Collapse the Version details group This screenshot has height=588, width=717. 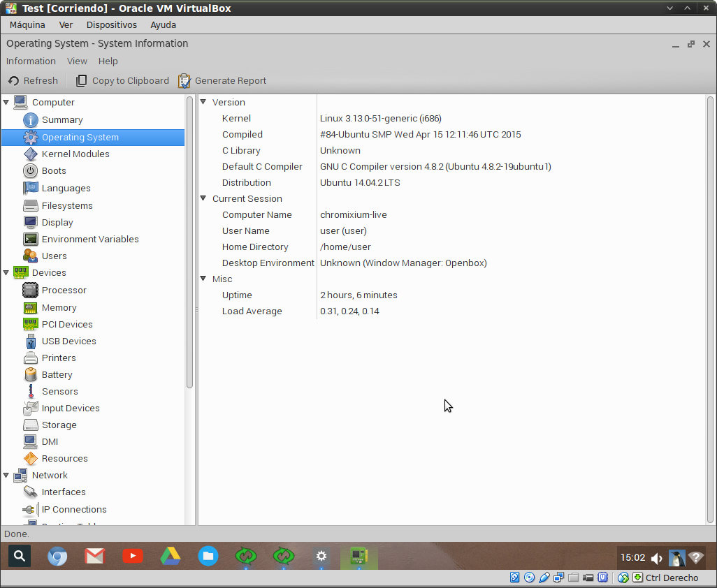[204, 103]
